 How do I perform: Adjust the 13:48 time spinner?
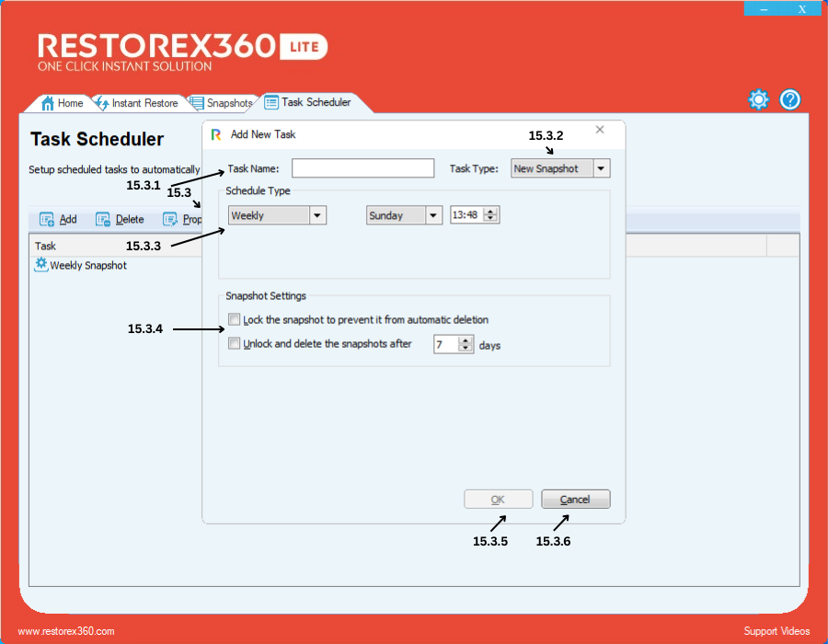pyautogui.click(x=490, y=215)
